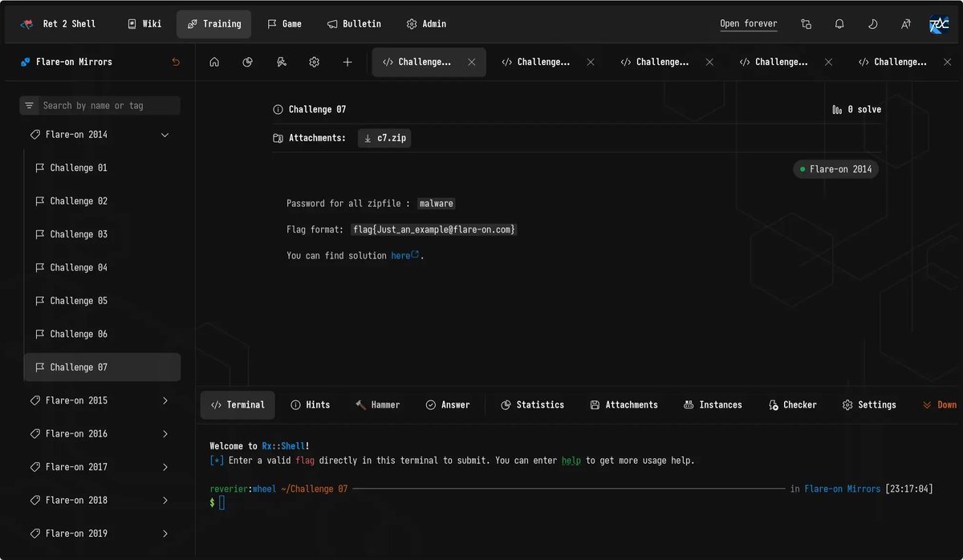Click the 'flag' link in terminal
Image resolution: width=963 pixels, height=560 pixels.
[x=305, y=461]
